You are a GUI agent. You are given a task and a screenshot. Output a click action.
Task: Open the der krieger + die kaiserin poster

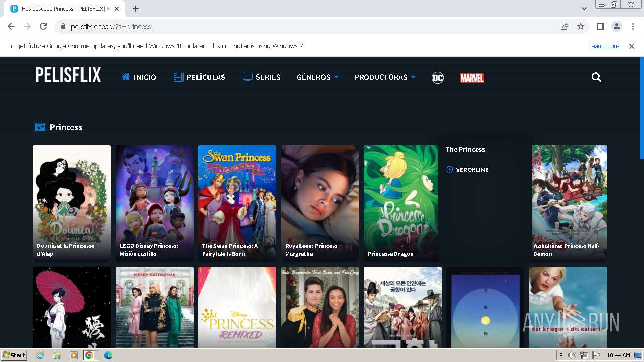(x=568, y=307)
